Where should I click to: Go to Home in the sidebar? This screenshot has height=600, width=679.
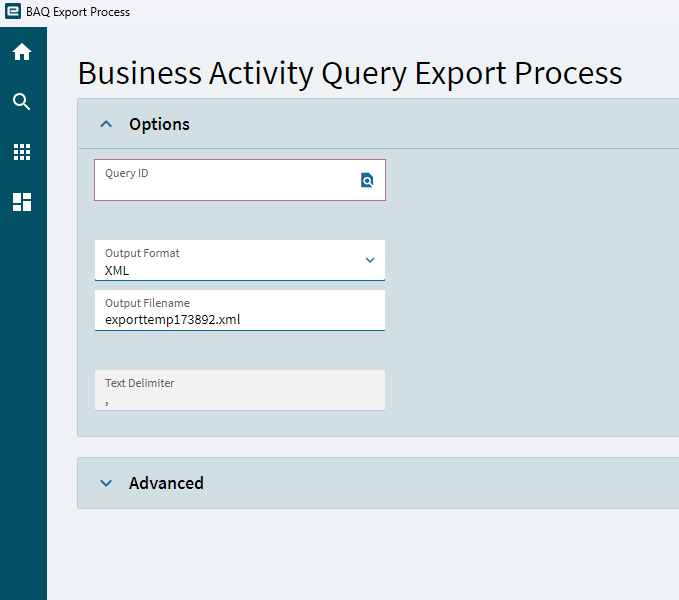(22, 52)
